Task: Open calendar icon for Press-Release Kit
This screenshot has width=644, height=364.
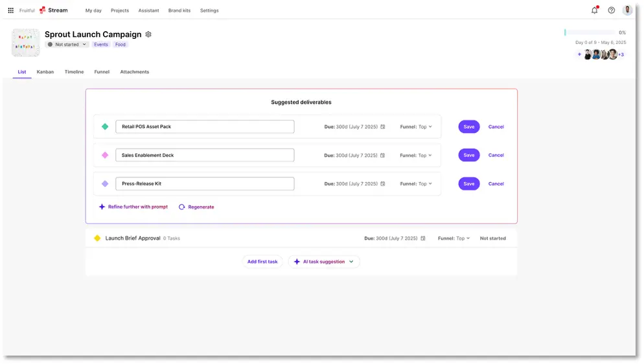Action: 382,184
